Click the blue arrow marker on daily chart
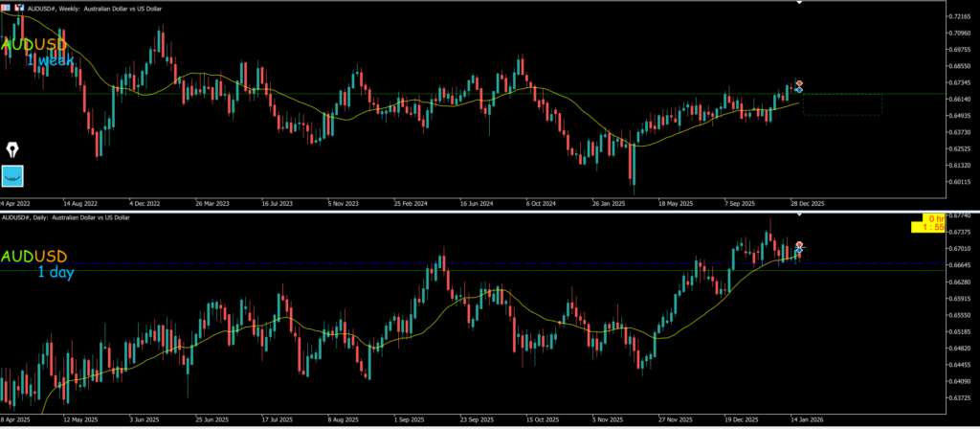 (x=799, y=251)
